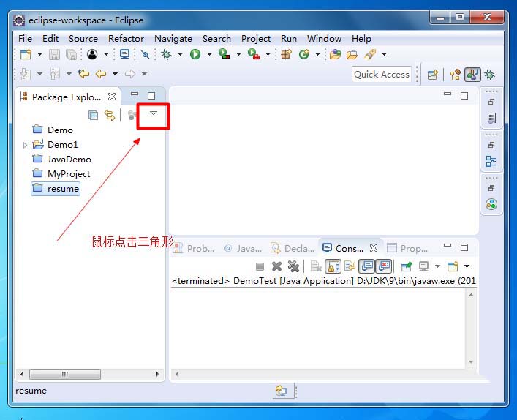Open the External Tools dropdown arrow
Screen dimensions: 517x420
tap(268, 54)
